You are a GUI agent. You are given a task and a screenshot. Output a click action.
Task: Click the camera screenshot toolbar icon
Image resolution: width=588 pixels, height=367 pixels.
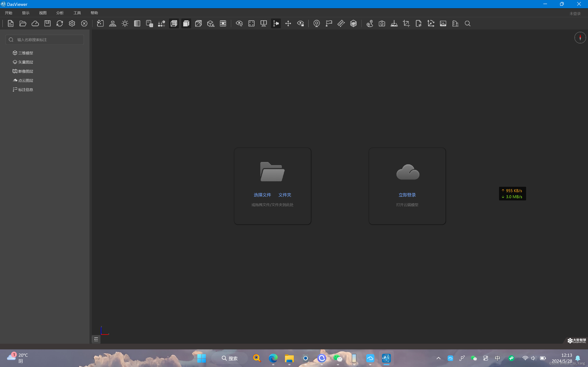382,23
